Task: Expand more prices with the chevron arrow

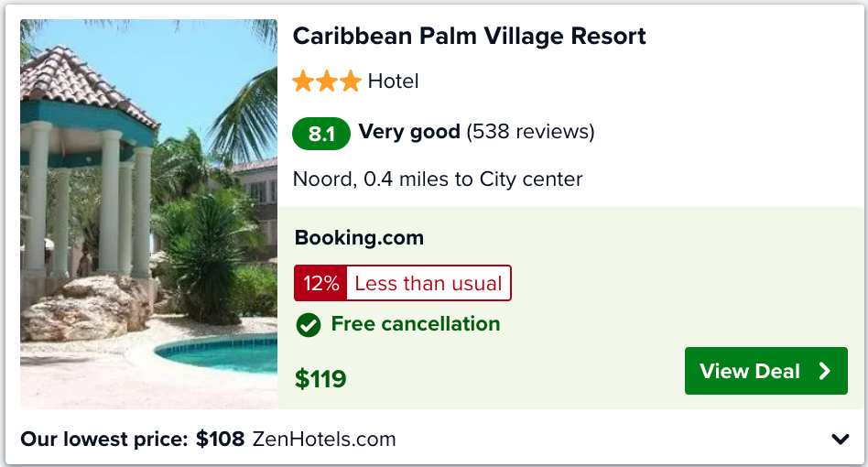Action: pyautogui.click(x=841, y=440)
